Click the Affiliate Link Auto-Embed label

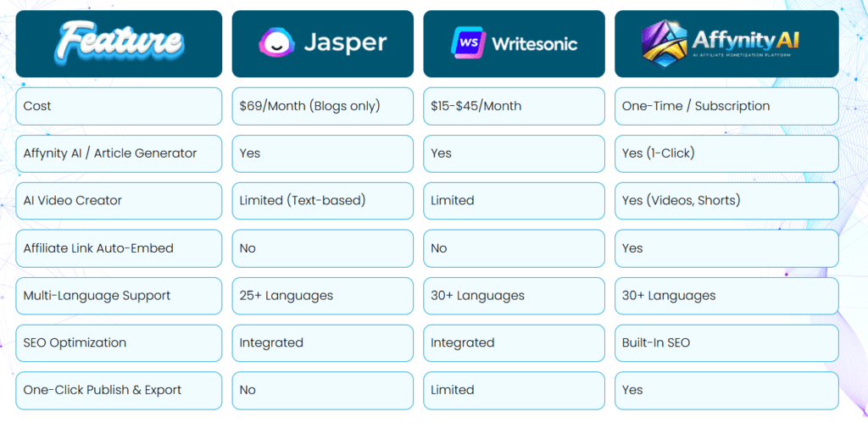pyautogui.click(x=119, y=248)
